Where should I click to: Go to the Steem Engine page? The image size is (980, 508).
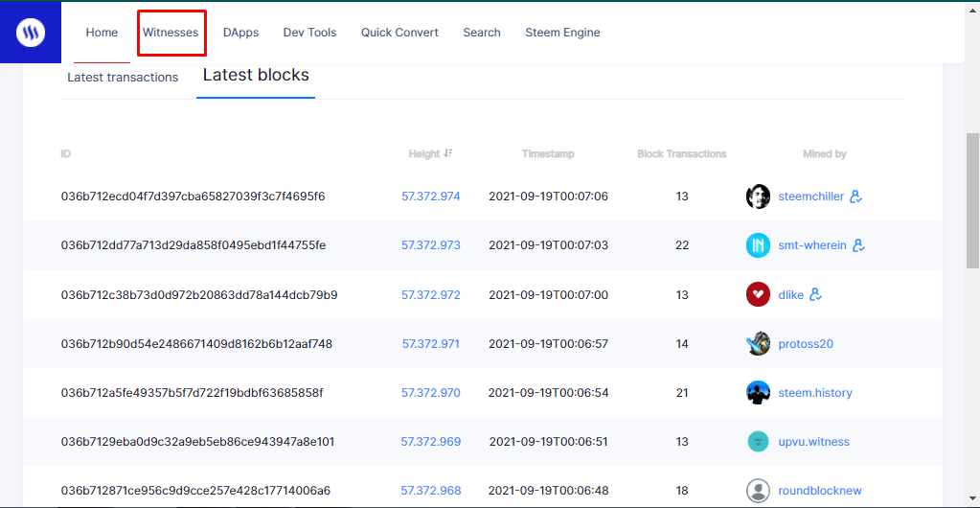(562, 33)
